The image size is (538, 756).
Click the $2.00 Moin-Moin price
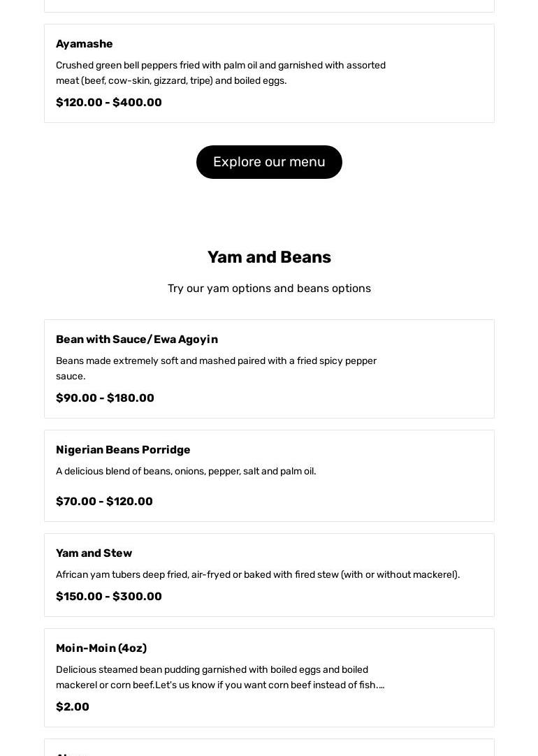[73, 707]
